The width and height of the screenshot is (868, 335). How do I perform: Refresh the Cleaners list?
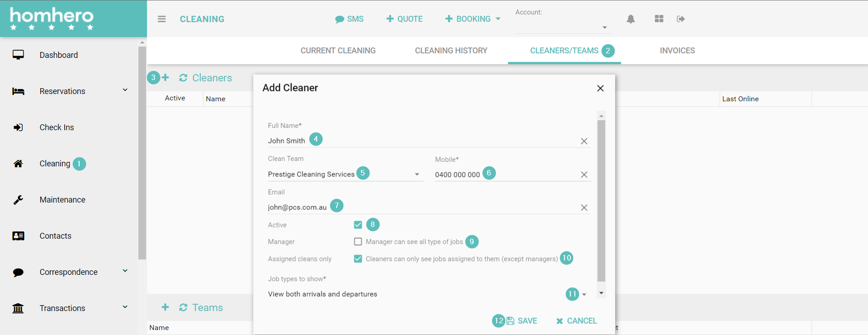[x=183, y=78]
